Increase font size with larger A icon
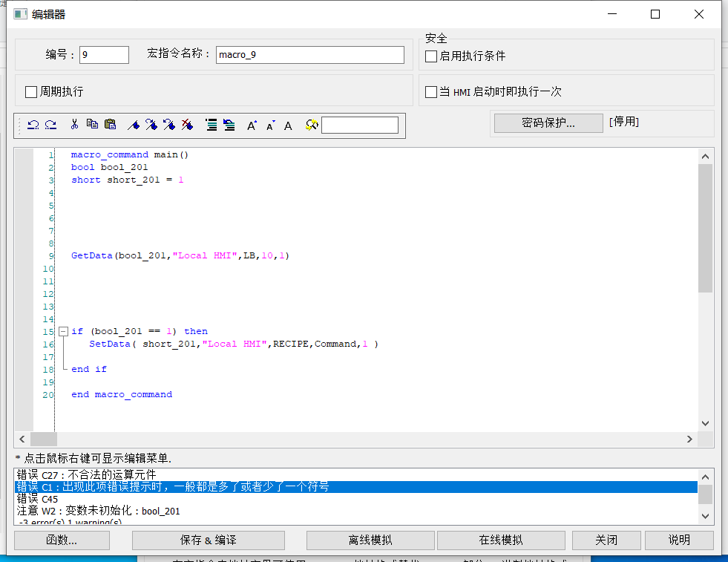 coord(252,125)
